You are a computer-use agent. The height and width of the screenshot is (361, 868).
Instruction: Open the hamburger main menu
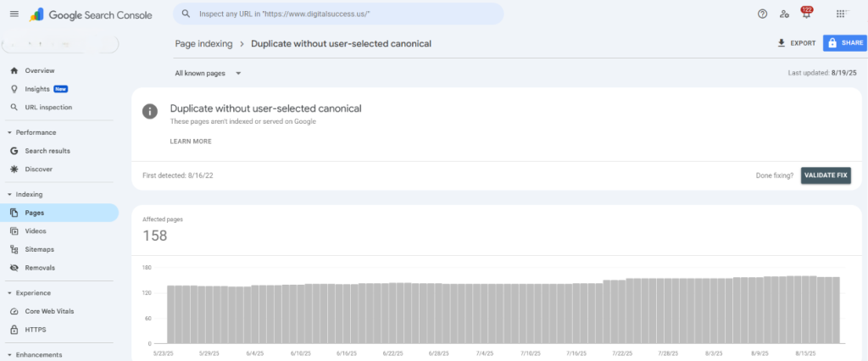[x=14, y=14]
